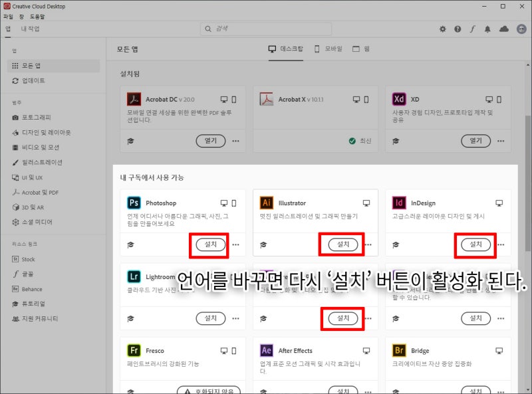Open tutorials icon on XD card

396,141
